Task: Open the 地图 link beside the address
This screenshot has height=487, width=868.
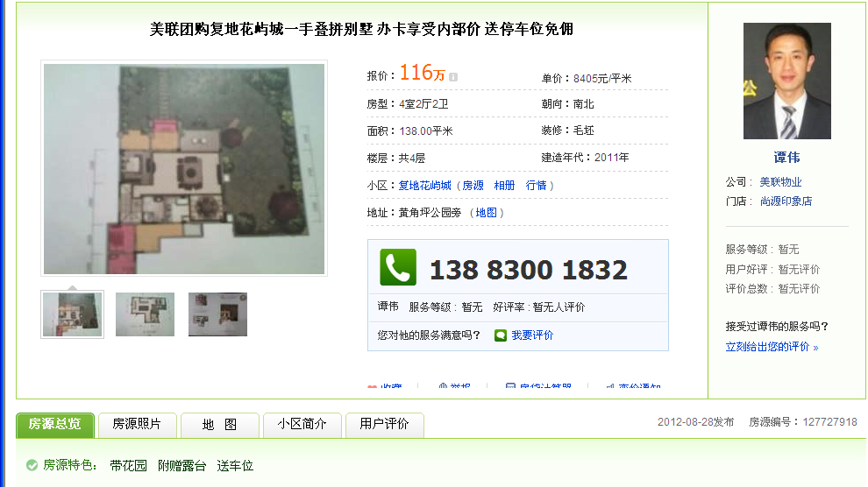Action: pyautogui.click(x=486, y=213)
